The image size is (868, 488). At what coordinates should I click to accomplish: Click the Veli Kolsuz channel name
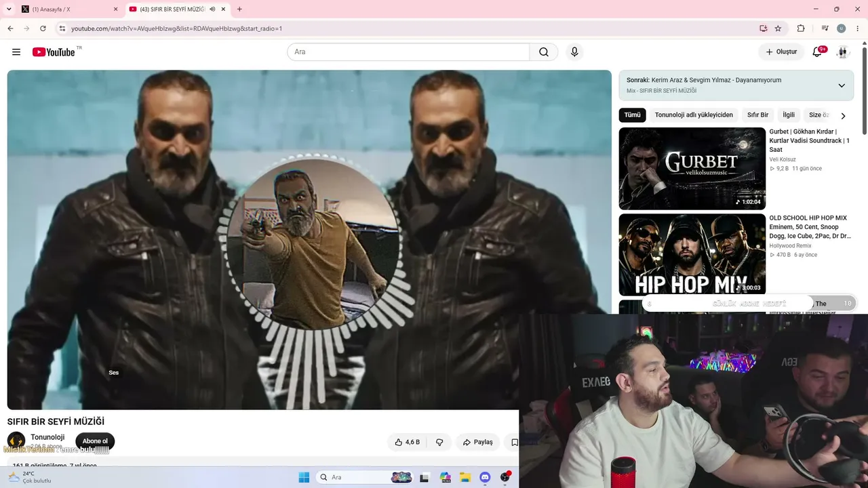coord(783,159)
